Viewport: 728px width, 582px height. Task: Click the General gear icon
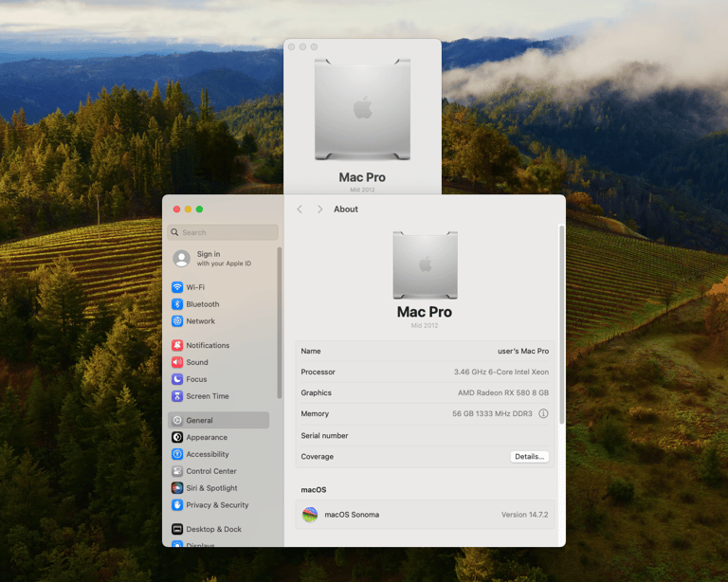177,421
